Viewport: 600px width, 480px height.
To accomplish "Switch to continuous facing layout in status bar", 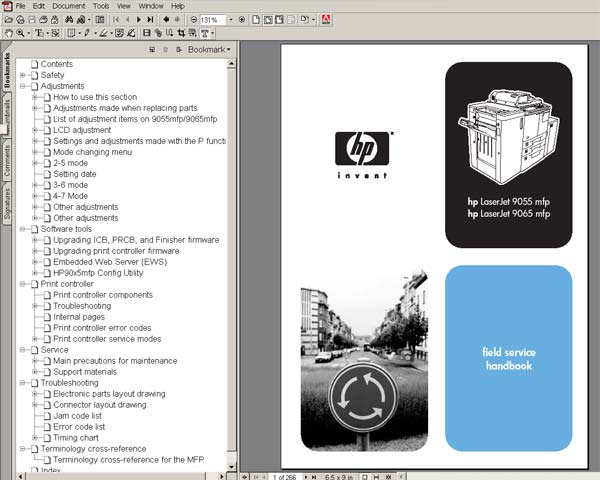I will coord(389,477).
